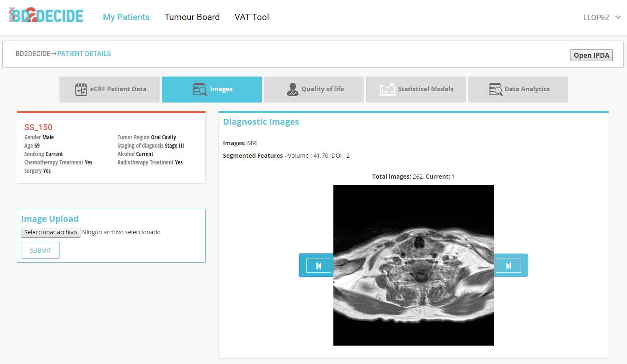
Task: Switch to the Quality of life tab
Action: 322,89
